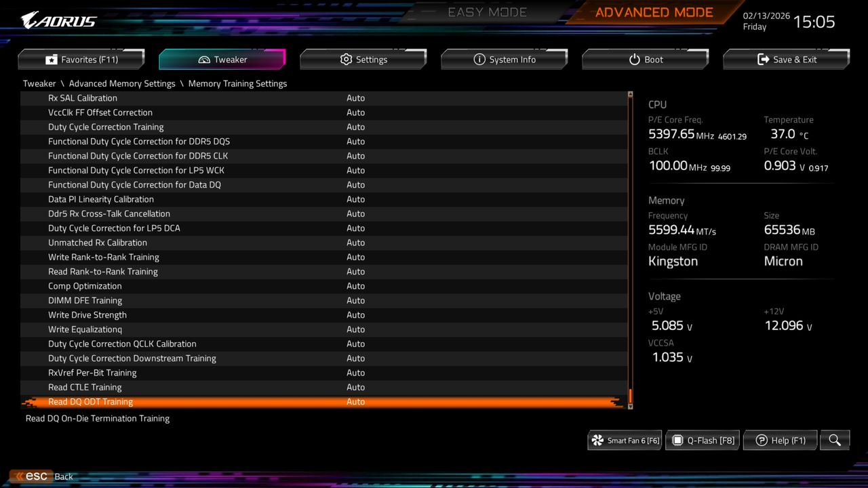Go back to Advanced Memory Settings breadcrumb
Image resolution: width=868 pixels, height=488 pixels.
coord(122,83)
